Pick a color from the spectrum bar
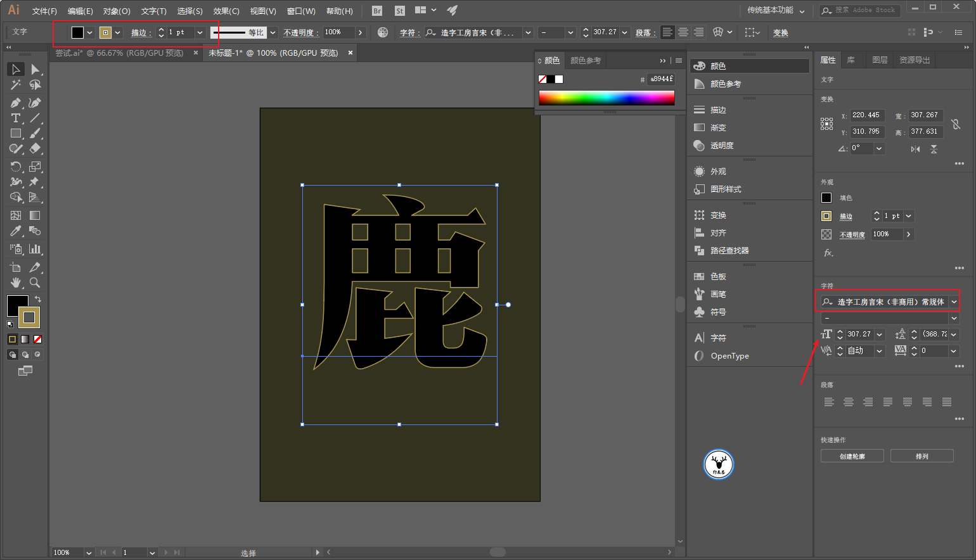Viewport: 976px width, 560px height. click(x=607, y=98)
